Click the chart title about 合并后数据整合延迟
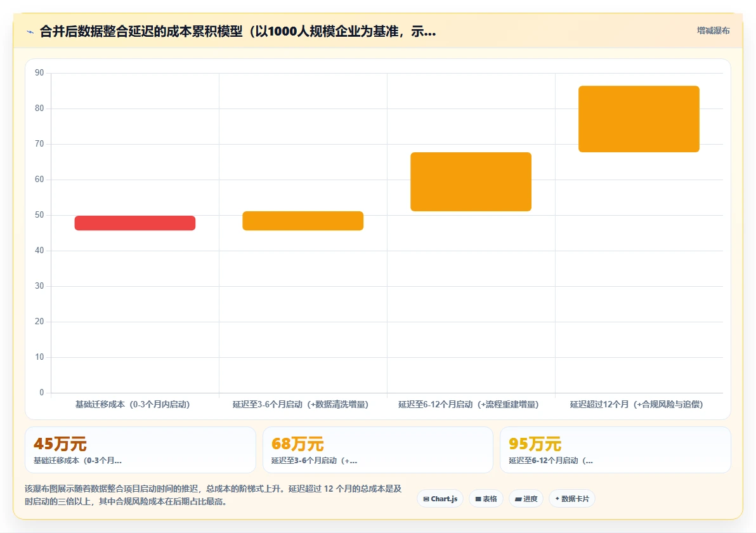The width and height of the screenshot is (756, 533). (x=238, y=32)
